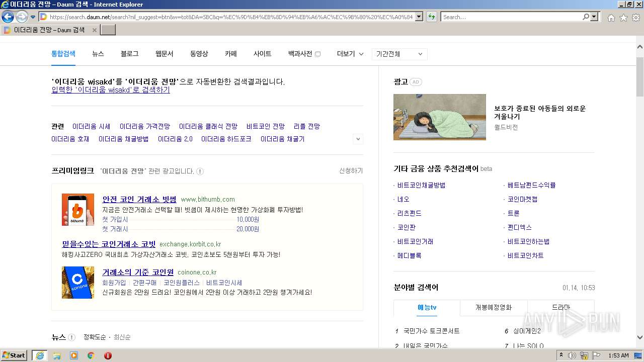Viewport: 644px width, 362px height.
Task: Click ranked item 국민가수 토크콘서트
Action: click(x=432, y=331)
